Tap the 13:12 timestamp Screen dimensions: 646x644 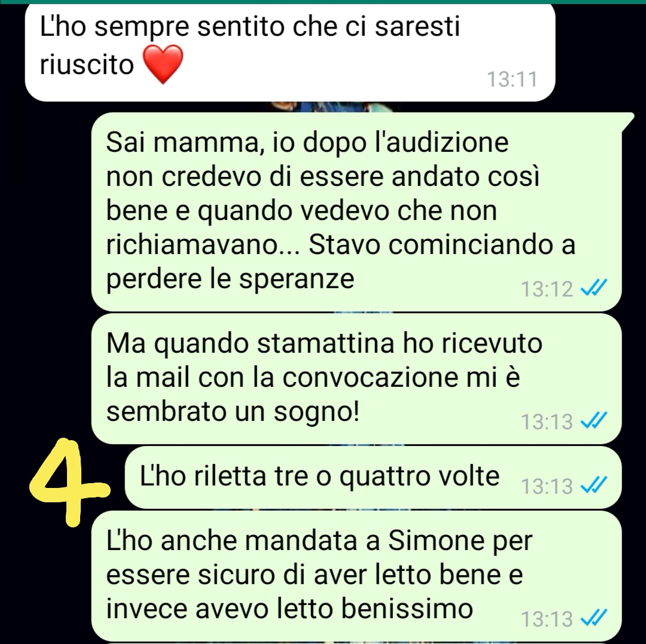click(x=547, y=289)
